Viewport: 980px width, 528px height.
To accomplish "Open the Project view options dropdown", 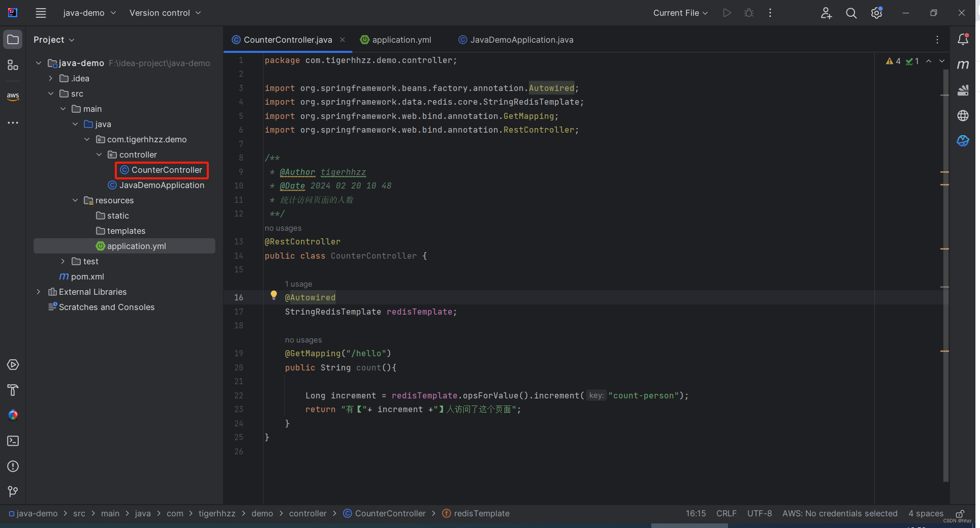I will pyautogui.click(x=72, y=40).
